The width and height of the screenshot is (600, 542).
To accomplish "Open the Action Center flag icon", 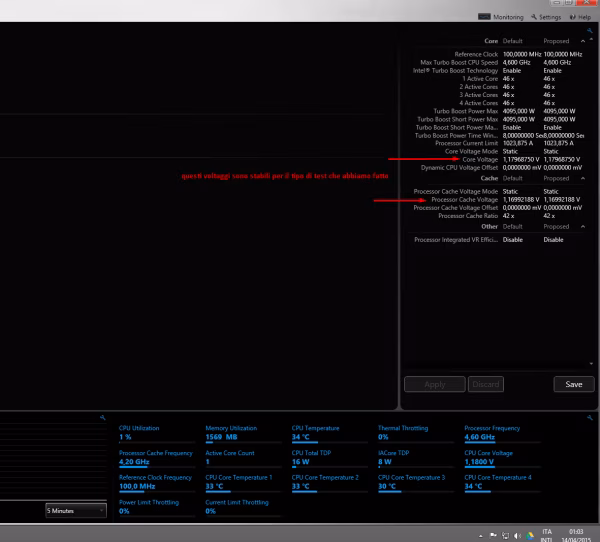I will click(x=493, y=535).
